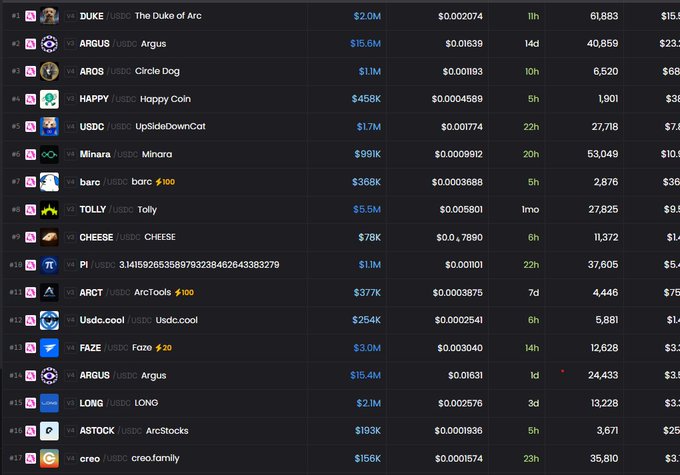Select the name "ArcStocks"
The image size is (680, 475).
click(x=167, y=431)
